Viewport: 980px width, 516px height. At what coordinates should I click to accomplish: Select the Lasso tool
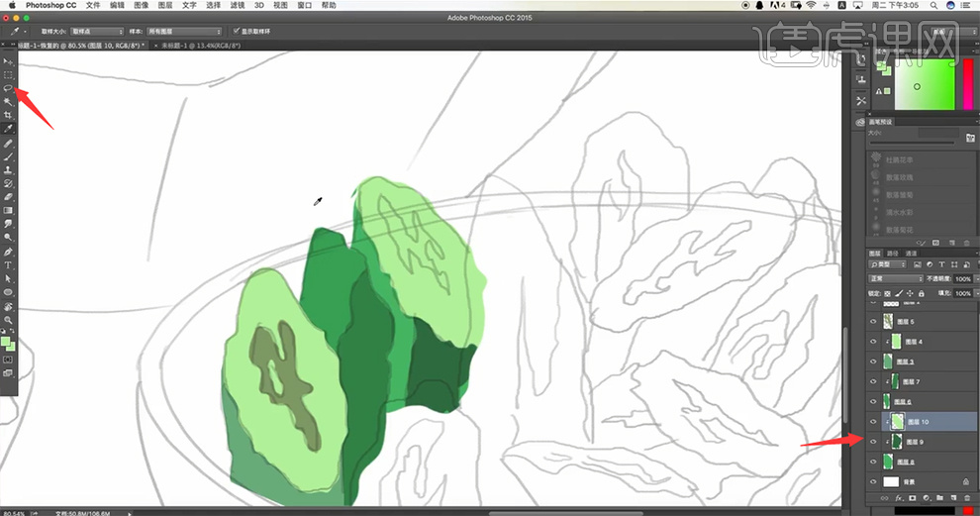[8, 88]
